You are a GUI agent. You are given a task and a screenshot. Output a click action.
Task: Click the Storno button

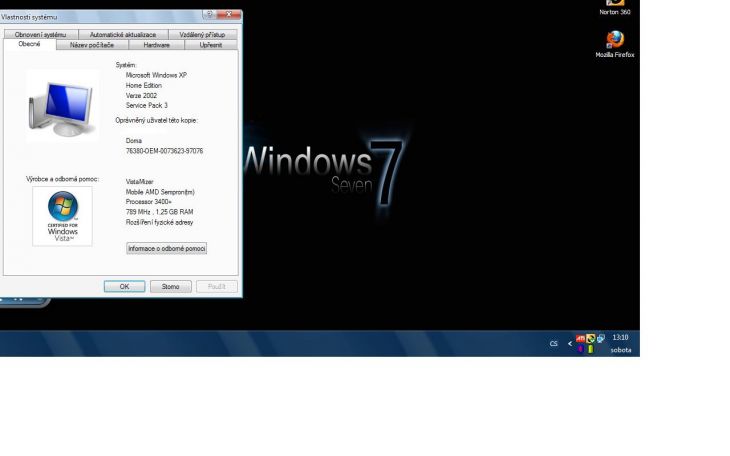click(170, 286)
